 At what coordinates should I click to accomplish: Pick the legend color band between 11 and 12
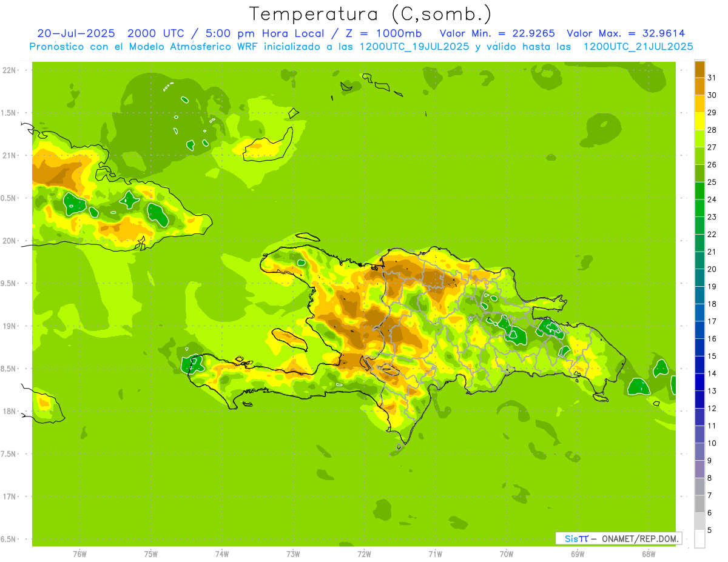tap(699, 417)
